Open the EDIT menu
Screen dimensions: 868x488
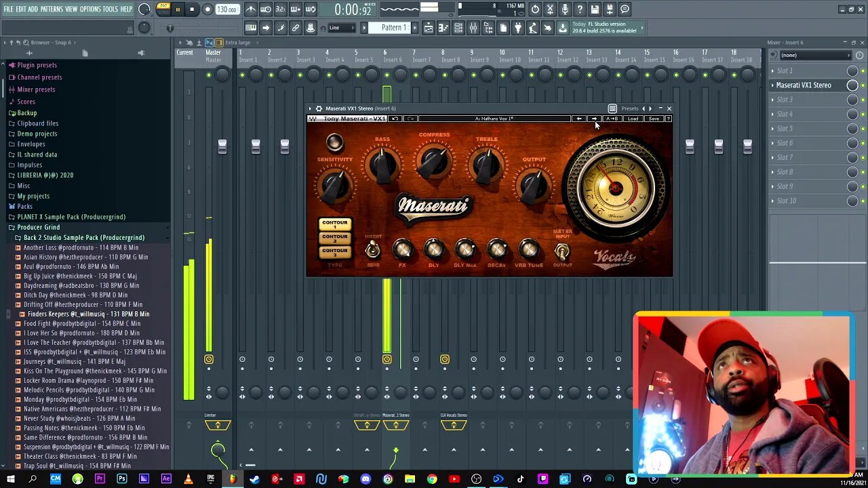pos(21,9)
